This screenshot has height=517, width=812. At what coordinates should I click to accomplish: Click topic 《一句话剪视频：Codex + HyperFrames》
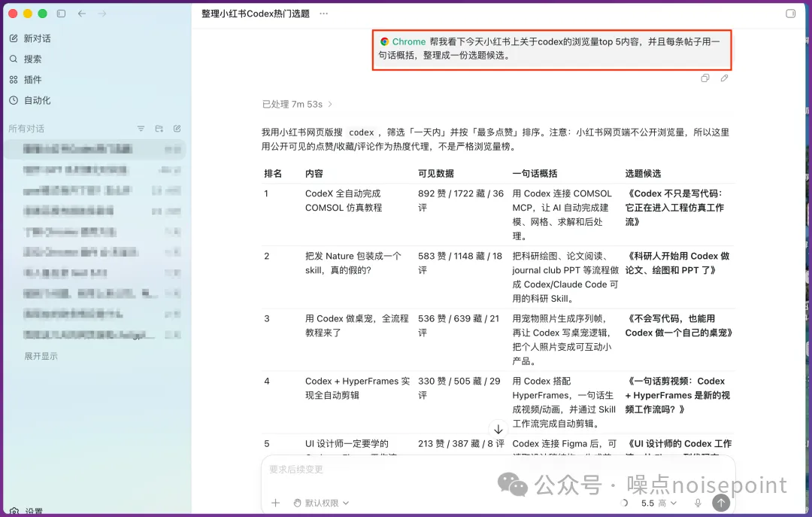click(x=677, y=395)
